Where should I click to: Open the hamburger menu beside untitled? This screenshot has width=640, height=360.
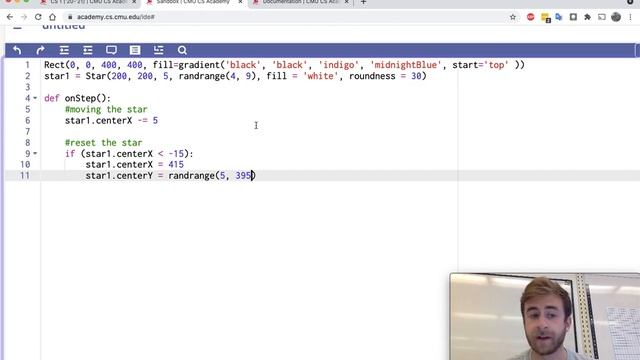[x=17, y=28]
